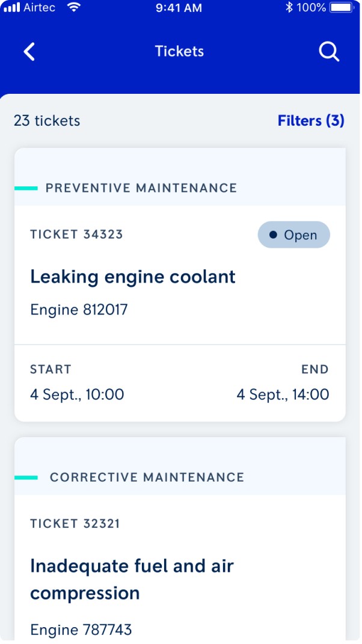The height and width of the screenshot is (644, 362).
Task: Tap Preventive Maintenance category header
Action: point(141,188)
